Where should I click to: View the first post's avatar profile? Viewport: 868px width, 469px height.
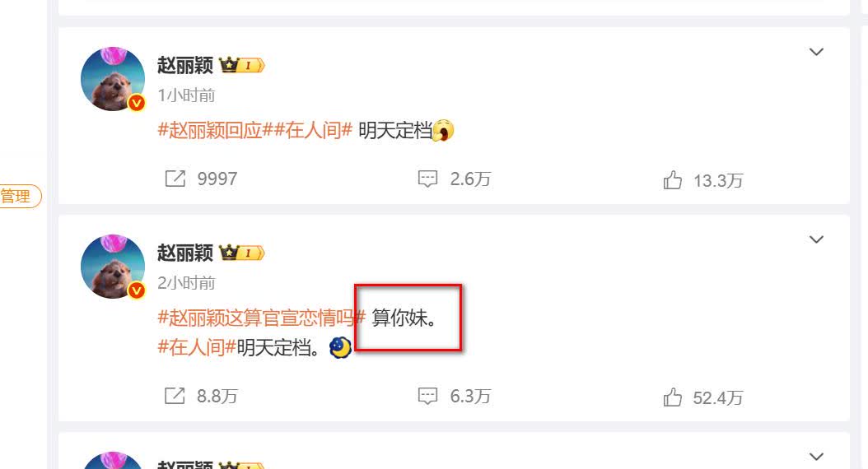tap(113, 78)
